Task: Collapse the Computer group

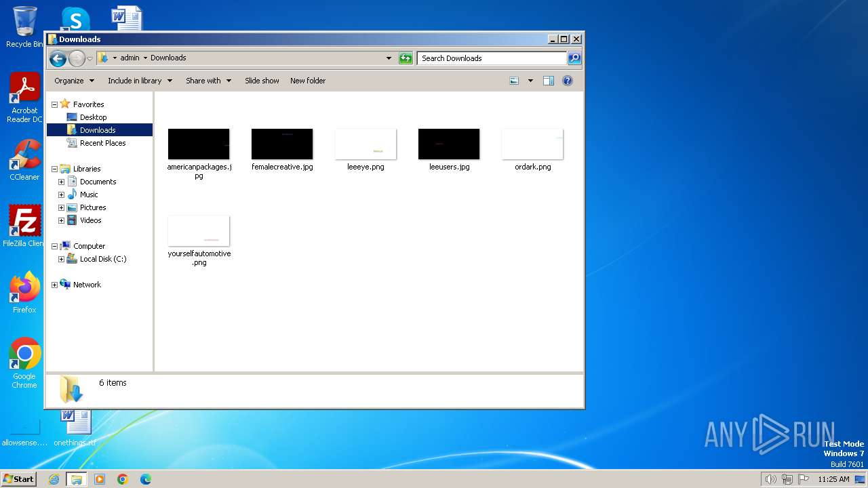Action: [x=54, y=246]
